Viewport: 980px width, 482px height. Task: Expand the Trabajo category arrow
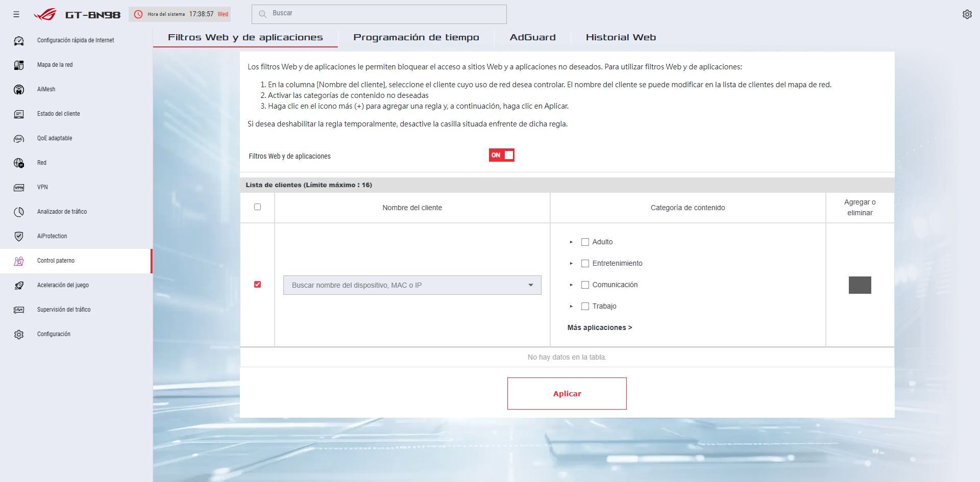tap(571, 307)
